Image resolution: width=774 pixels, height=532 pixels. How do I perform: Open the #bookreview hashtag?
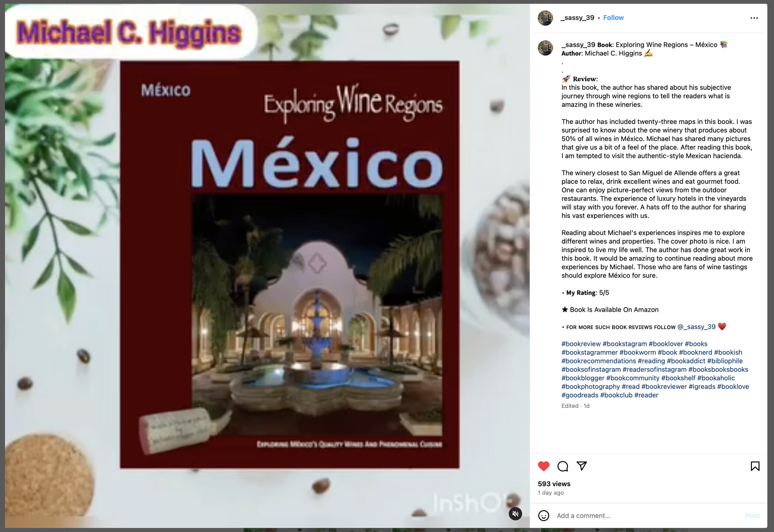pos(581,344)
